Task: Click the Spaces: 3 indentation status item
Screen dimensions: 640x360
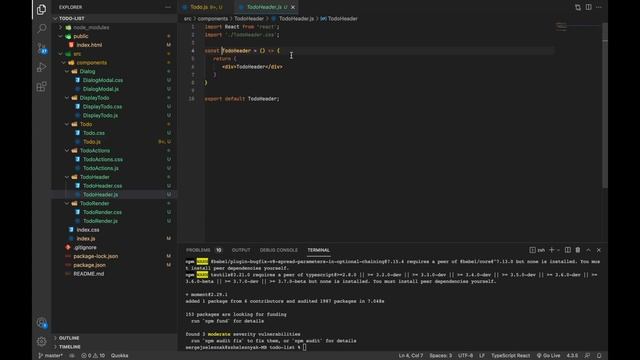Action: [440, 356]
